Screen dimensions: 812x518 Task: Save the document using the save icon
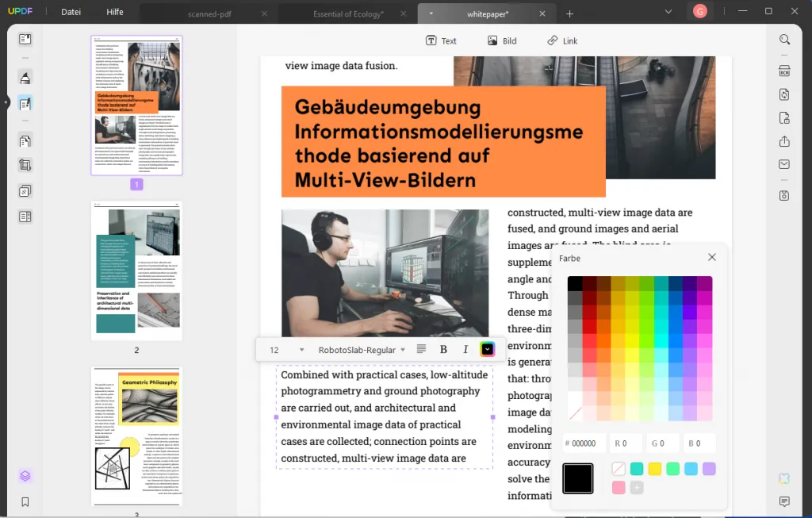[784, 194]
